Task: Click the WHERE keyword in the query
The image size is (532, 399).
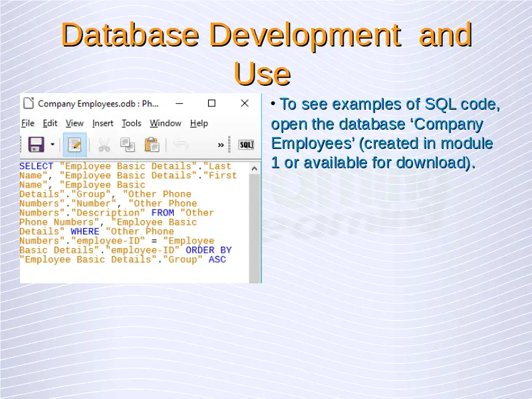Action: pyautogui.click(x=85, y=231)
